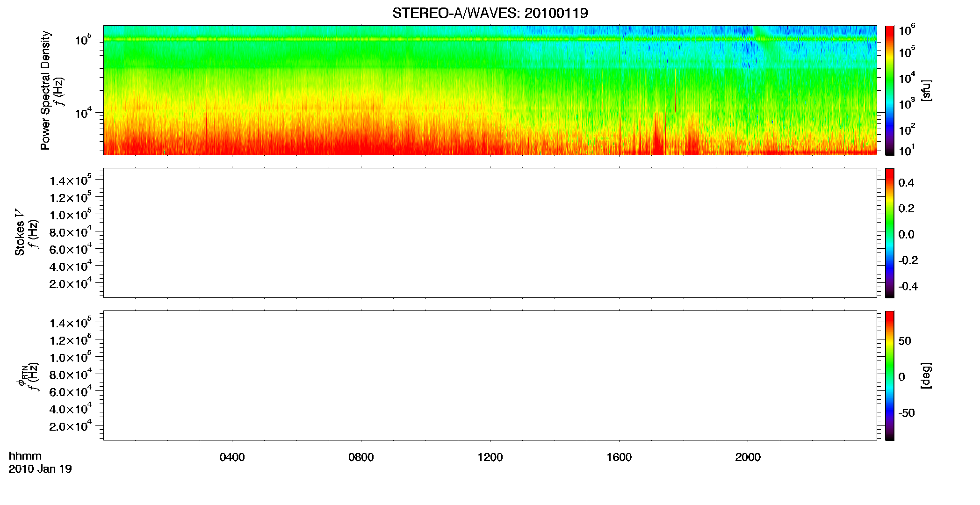
Task: Click the 0800 time tick label
Action: tap(361, 457)
